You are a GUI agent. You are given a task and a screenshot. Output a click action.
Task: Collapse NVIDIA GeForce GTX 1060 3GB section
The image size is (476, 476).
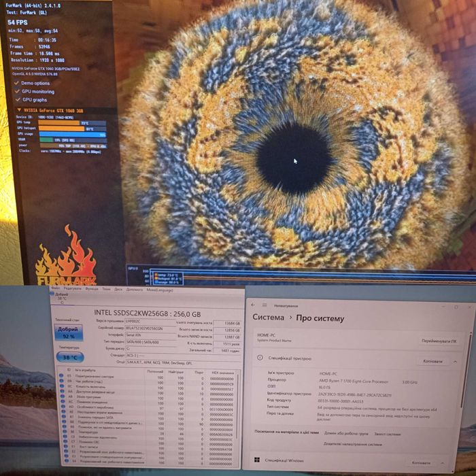[19, 110]
